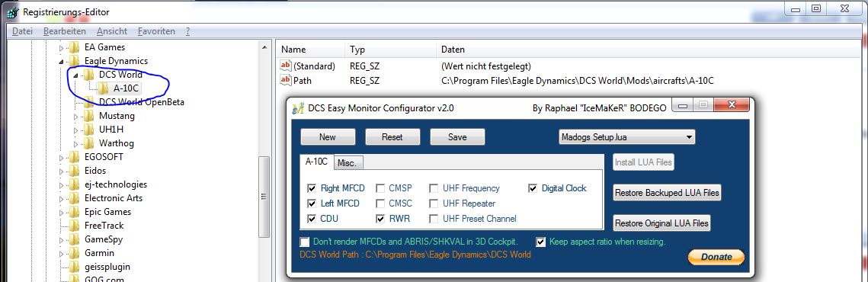Select the EA Games folder icon
This screenshot has height=282, width=868.
pyautogui.click(x=74, y=47)
